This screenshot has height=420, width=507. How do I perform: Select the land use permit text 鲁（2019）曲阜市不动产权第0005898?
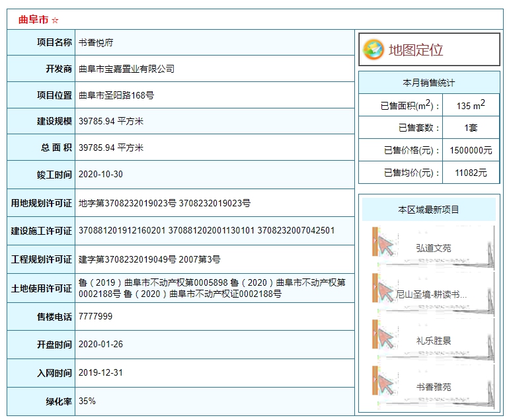(153, 282)
